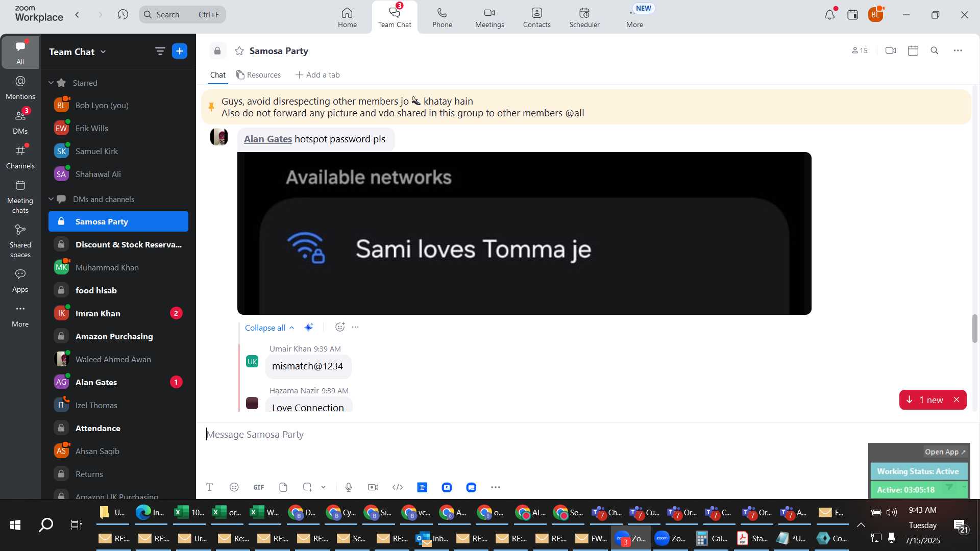This screenshot has width=980, height=551.
Task: Open the emoji picker
Action: click(234, 487)
